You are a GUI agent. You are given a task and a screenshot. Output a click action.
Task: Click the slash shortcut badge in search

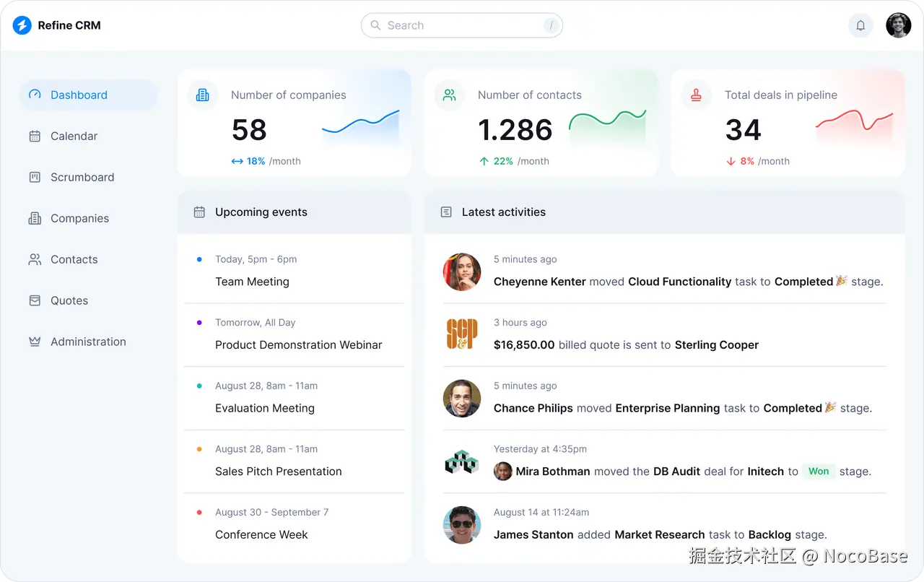pyautogui.click(x=552, y=25)
